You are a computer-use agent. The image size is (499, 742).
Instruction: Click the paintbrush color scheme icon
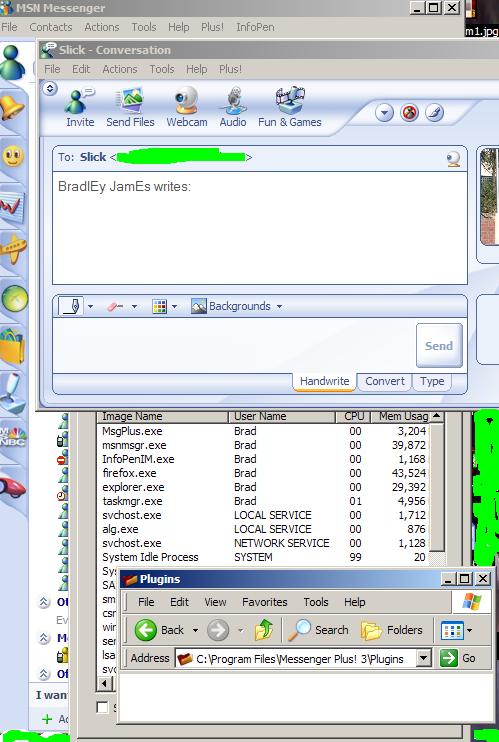point(434,113)
